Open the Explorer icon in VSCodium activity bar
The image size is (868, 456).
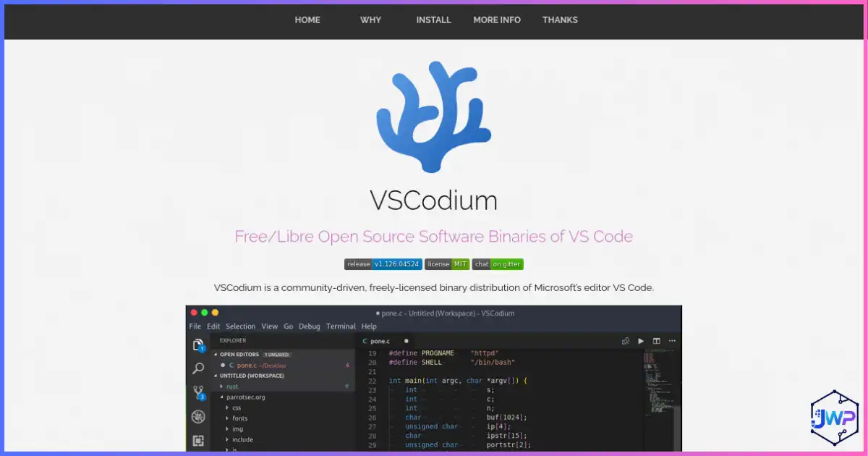(197, 345)
